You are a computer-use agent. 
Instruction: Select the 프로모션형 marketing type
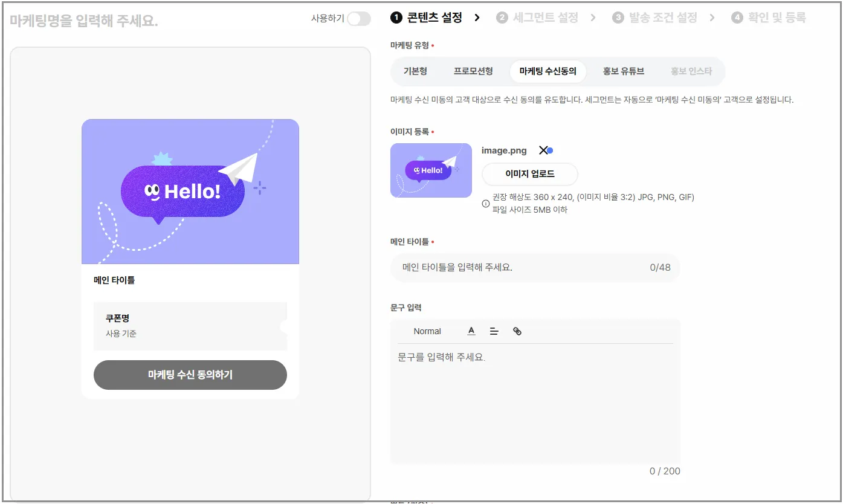click(x=473, y=71)
